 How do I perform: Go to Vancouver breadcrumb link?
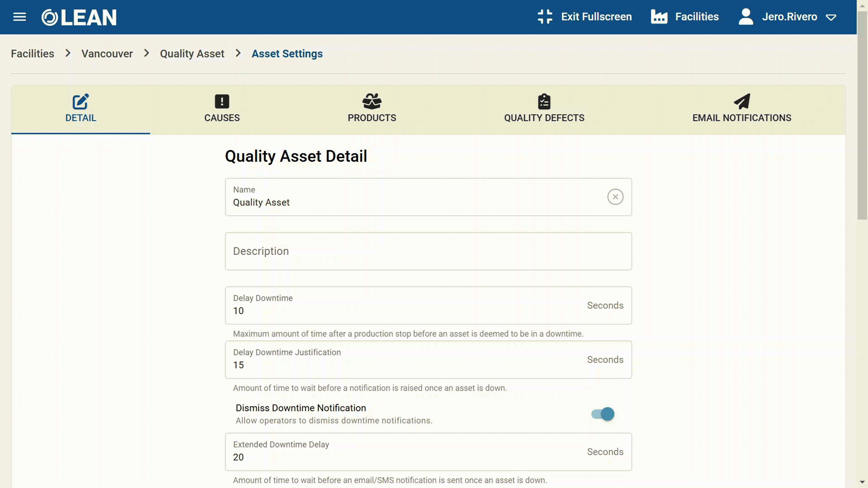tap(107, 54)
